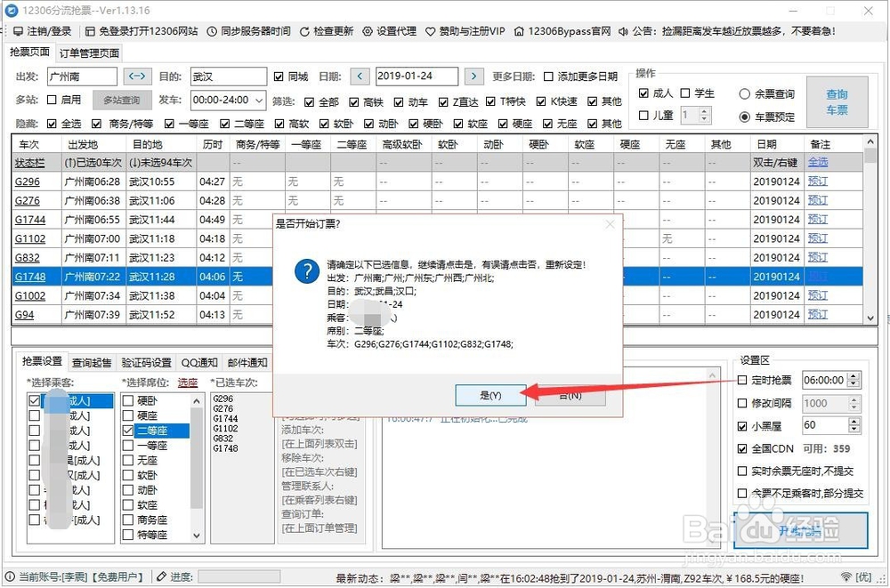Open 免登录打开12306网站 toolbar item
The width and height of the screenshot is (890, 588).
coord(142,31)
